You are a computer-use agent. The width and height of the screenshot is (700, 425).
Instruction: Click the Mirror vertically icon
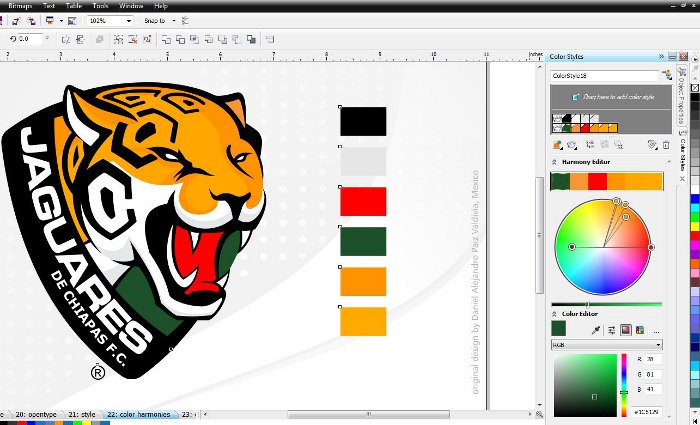80,40
